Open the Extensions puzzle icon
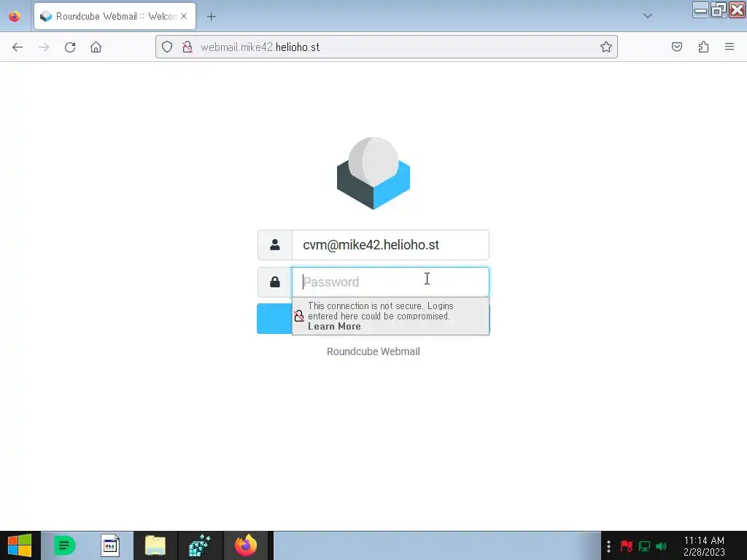747x560 pixels. coord(703,47)
